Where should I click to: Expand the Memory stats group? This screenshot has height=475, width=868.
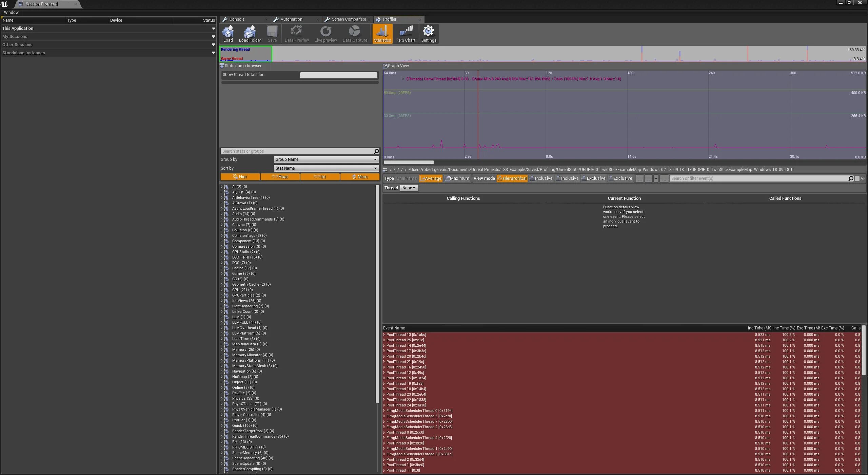(x=221, y=349)
